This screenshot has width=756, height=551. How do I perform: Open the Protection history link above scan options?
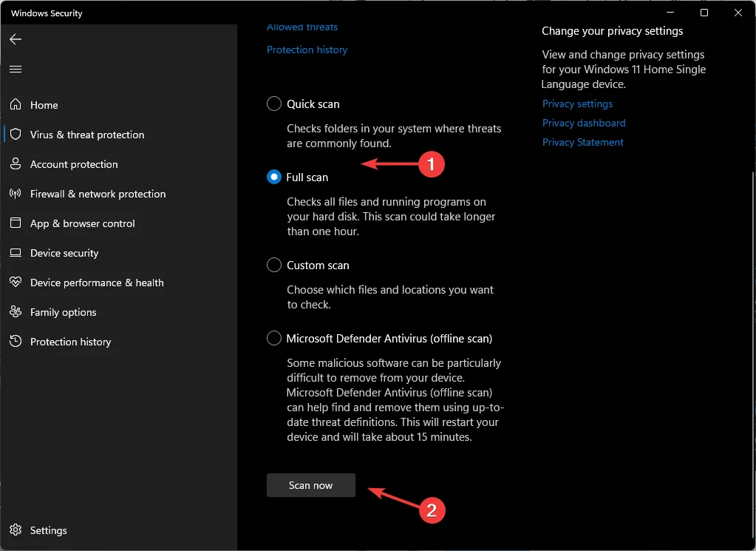point(307,50)
